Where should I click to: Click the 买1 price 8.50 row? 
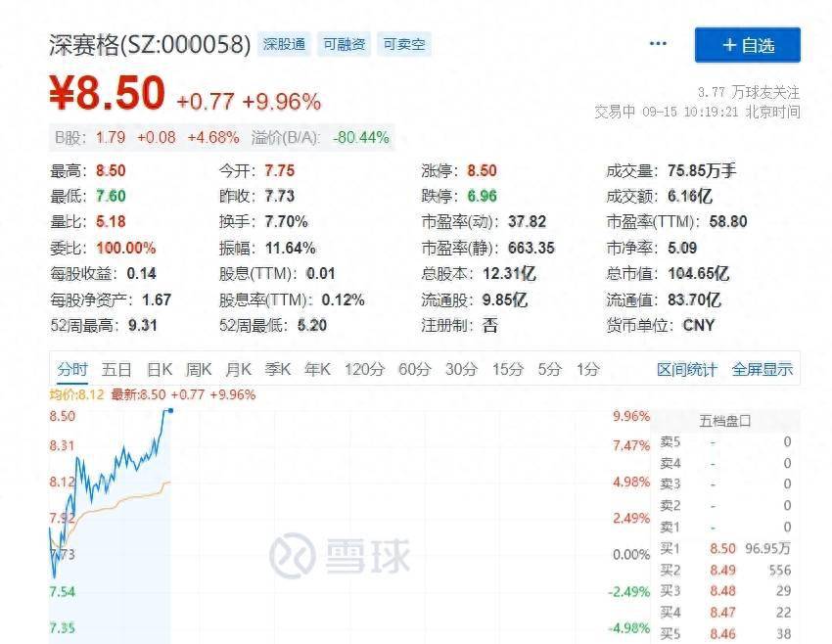[724, 548]
